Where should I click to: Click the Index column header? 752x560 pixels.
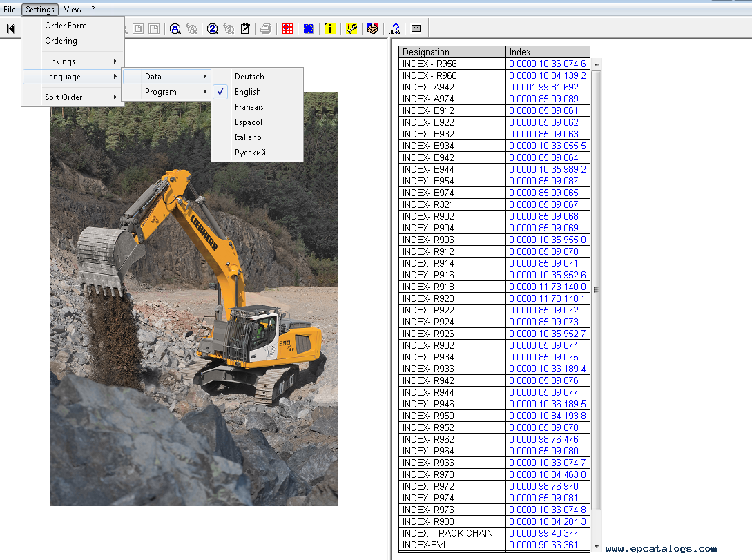548,52
